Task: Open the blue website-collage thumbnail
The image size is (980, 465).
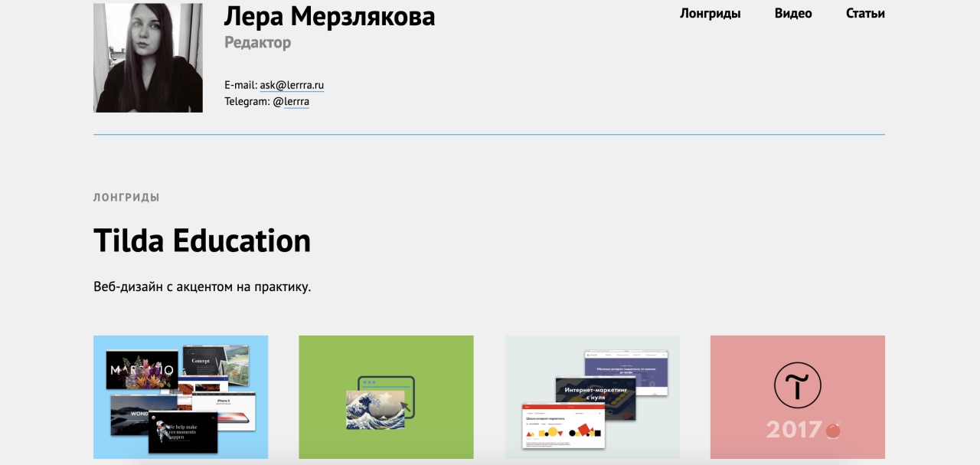Action: click(x=180, y=397)
